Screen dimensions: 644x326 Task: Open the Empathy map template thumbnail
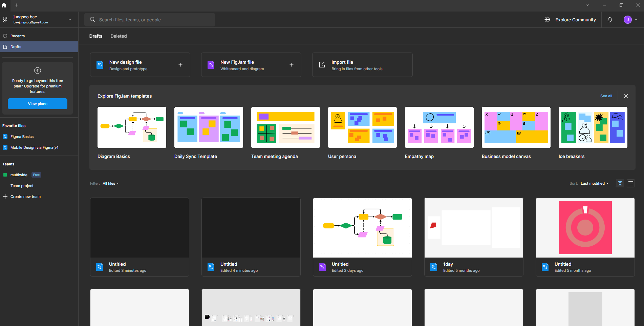pyautogui.click(x=439, y=127)
